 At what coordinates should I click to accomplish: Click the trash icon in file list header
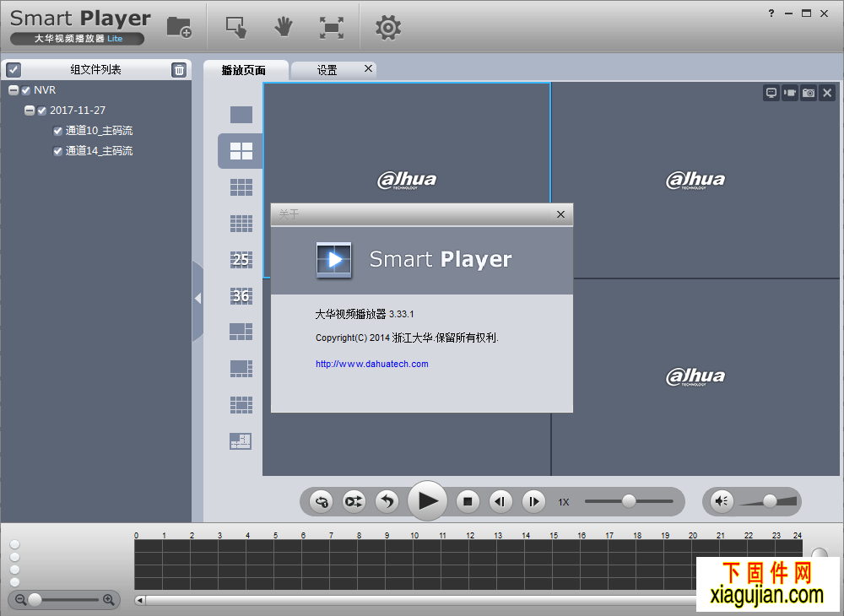tap(179, 70)
